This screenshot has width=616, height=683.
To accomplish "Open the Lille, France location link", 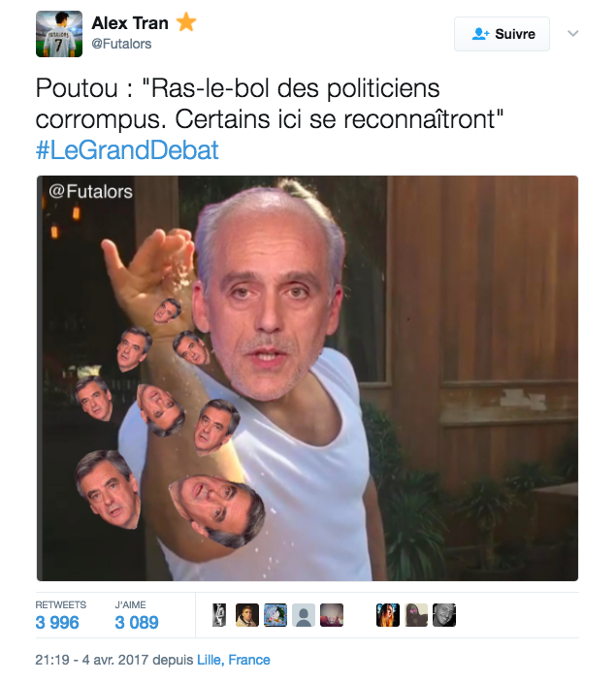I will pos(234,660).
